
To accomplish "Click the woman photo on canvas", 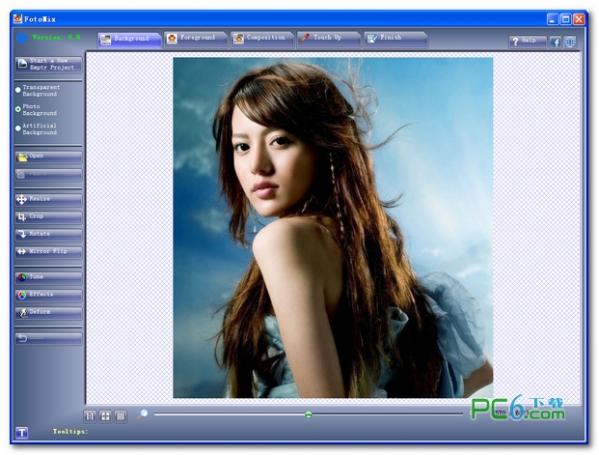I will tap(333, 228).
